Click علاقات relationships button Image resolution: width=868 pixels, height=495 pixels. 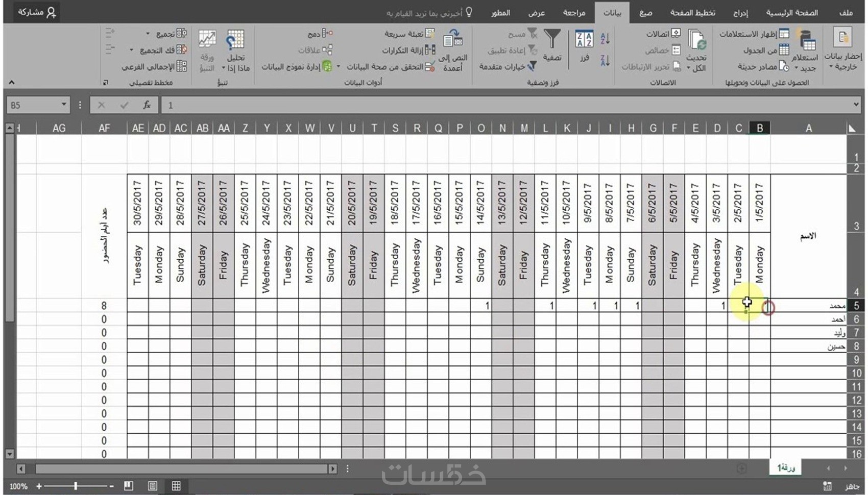pyautogui.click(x=316, y=50)
